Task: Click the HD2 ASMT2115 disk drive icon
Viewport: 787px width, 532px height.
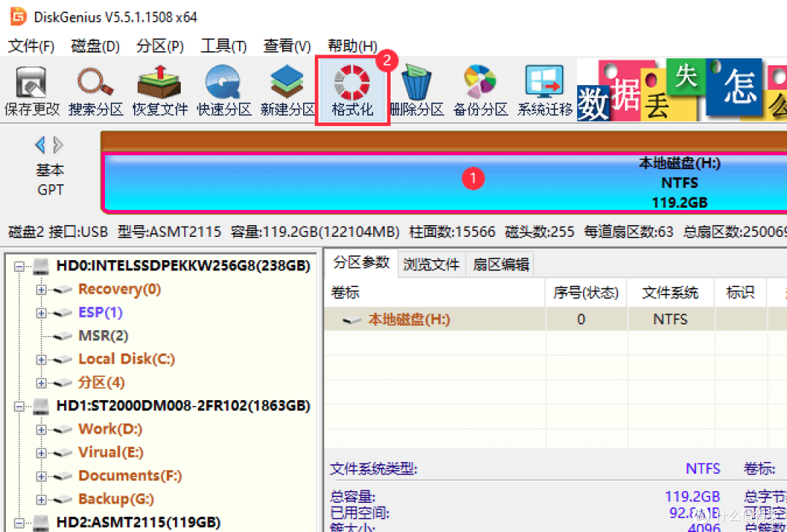Action: pyautogui.click(x=41, y=523)
